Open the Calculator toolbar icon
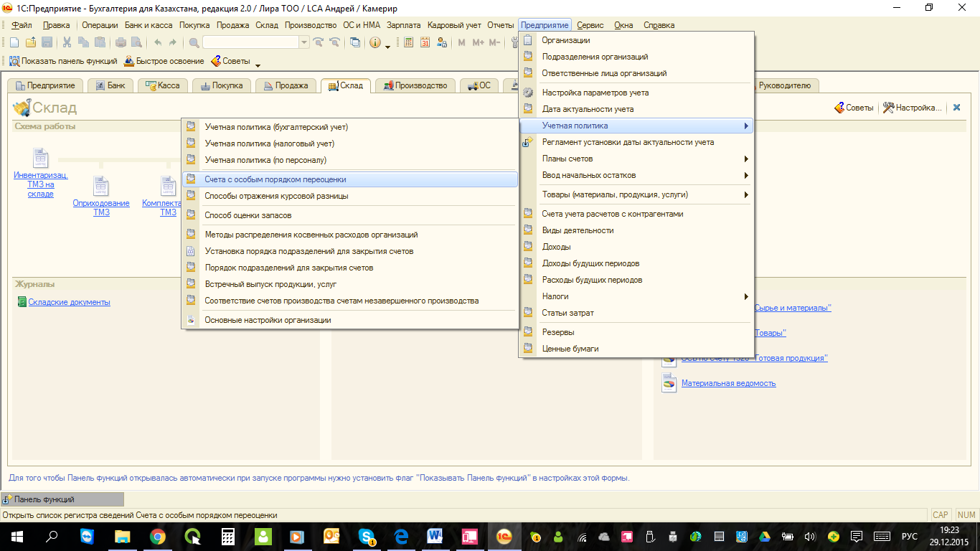This screenshot has width=980, height=551. 409,42
